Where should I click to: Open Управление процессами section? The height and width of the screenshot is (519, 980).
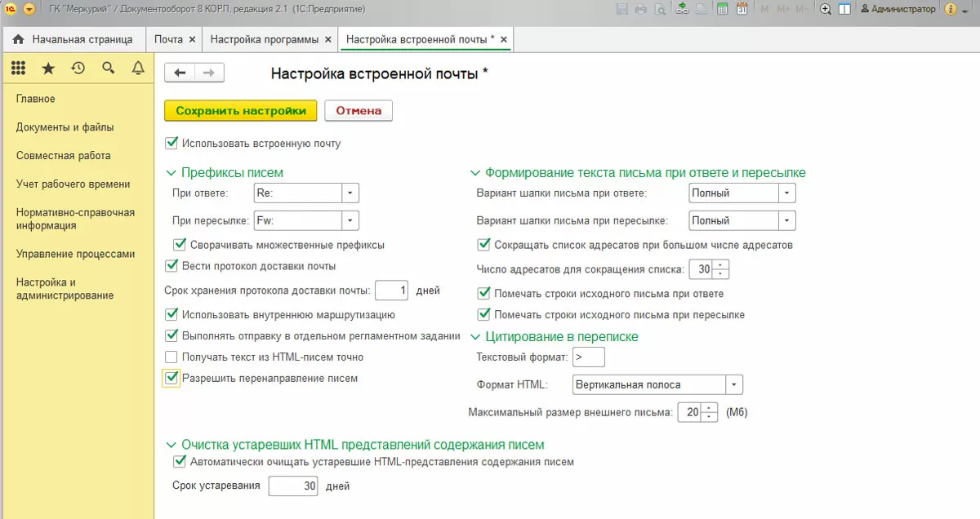click(x=75, y=254)
